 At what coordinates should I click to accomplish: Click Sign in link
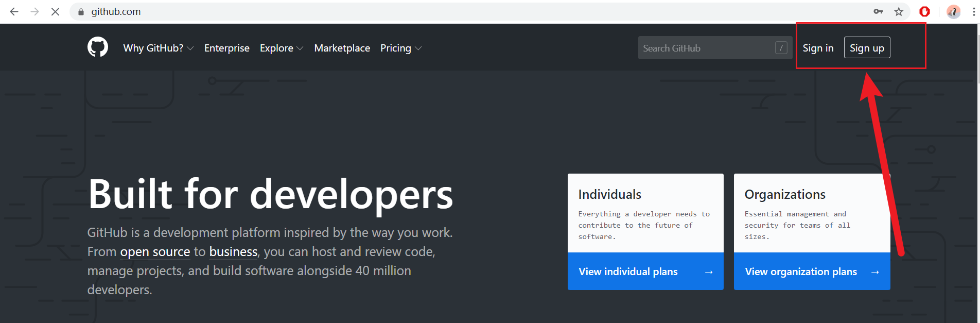coord(818,48)
